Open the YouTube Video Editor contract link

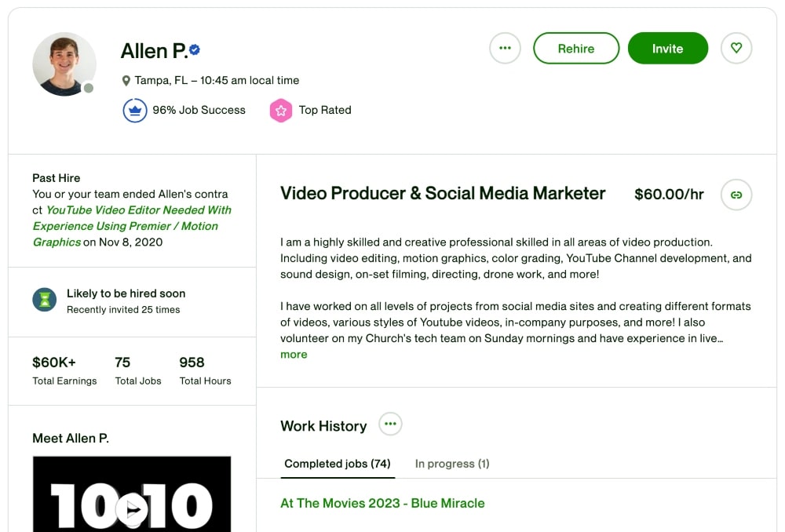pyautogui.click(x=132, y=226)
